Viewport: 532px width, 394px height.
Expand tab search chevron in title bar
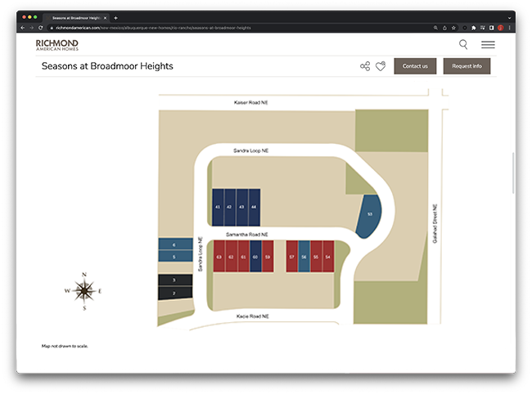(509, 18)
